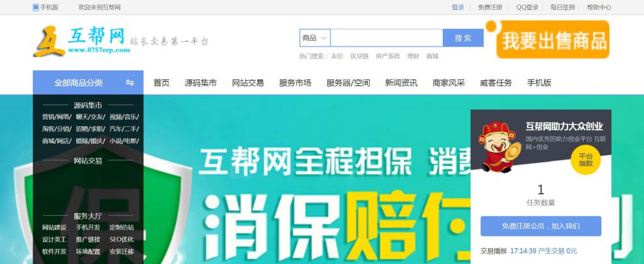The image size is (644, 264).
Task: Expand the 全部商品分类 category menu
Action: click(88, 82)
